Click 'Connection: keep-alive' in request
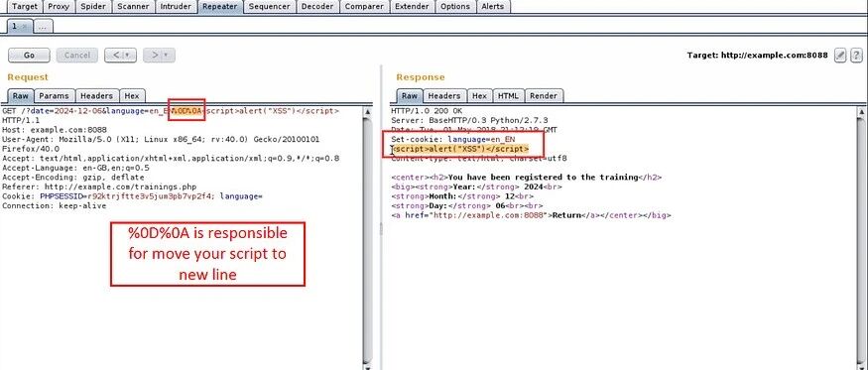The image size is (868, 370). (x=55, y=205)
